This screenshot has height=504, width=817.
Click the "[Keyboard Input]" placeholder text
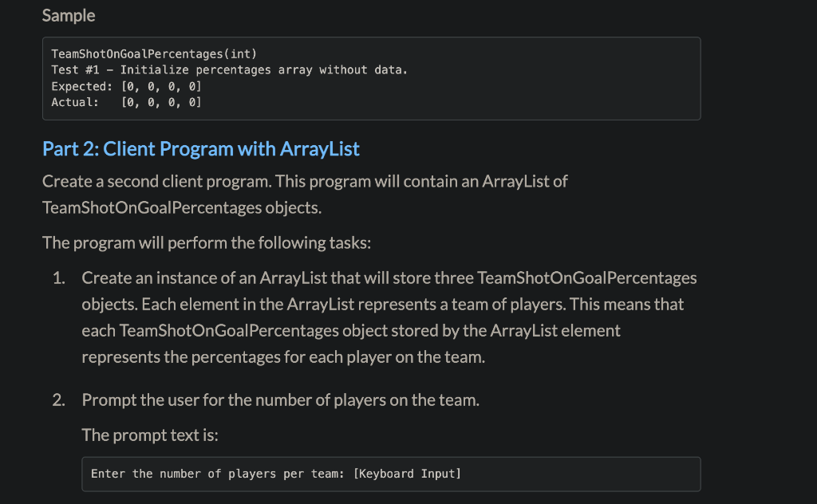coord(408,474)
